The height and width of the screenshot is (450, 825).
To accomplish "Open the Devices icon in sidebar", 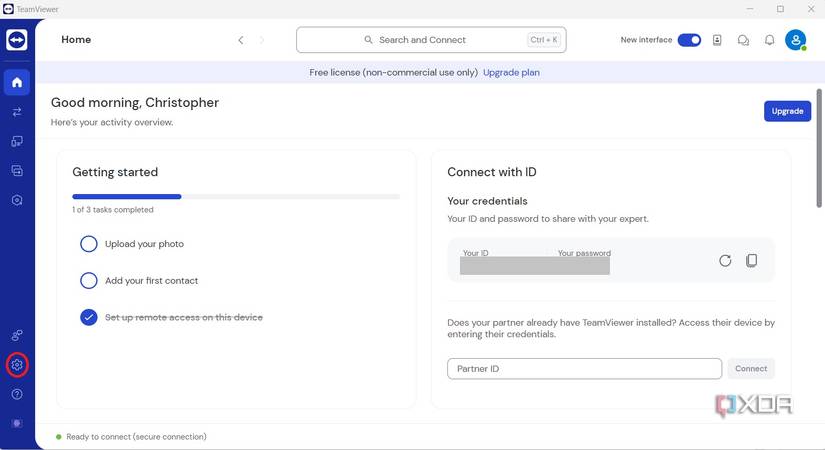I will click(x=17, y=141).
